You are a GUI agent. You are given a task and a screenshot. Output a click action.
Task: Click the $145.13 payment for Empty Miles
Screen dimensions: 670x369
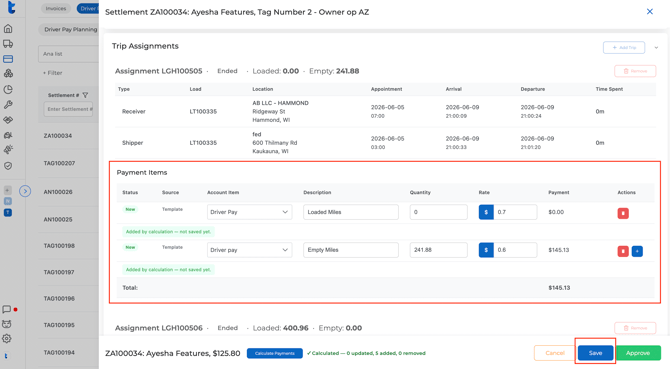[558, 250]
